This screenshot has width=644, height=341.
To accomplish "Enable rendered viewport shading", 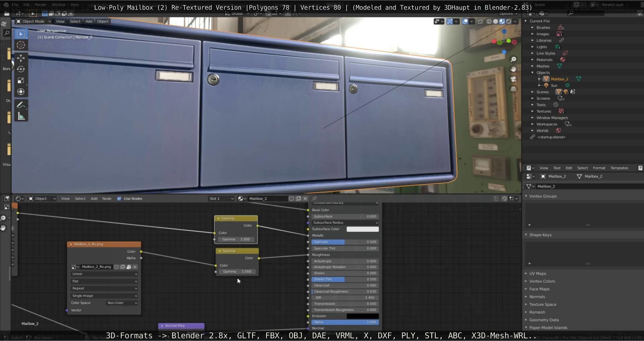I will pyautogui.click(x=508, y=21).
